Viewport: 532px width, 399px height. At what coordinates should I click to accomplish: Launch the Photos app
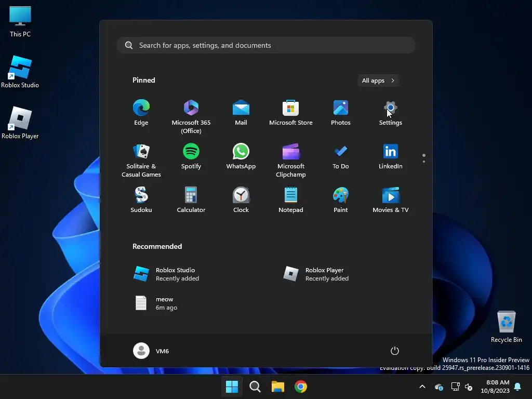(x=341, y=113)
